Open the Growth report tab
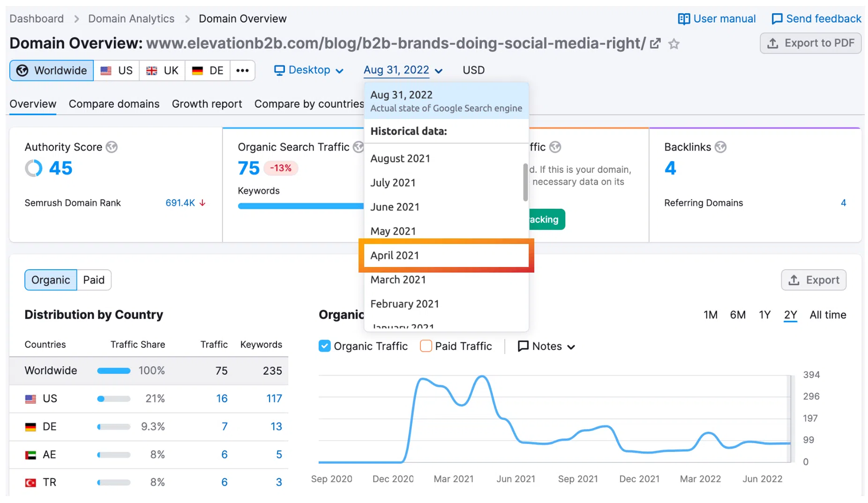Image resolution: width=868 pixels, height=503 pixels. 207,104
